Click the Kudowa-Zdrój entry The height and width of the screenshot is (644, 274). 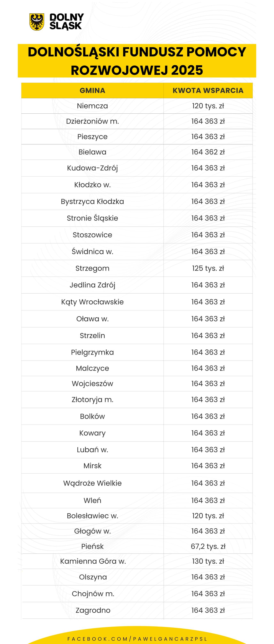92,168
